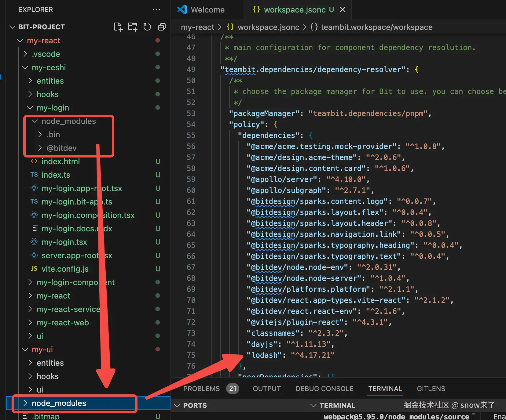Expand the my-react-service folder
This screenshot has width=506, height=420.
coord(30,309)
